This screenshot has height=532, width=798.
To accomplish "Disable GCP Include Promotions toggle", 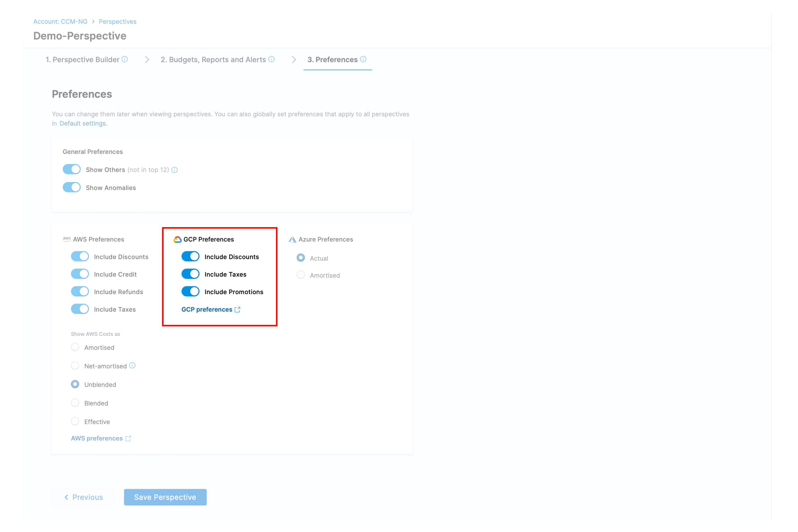I will tap(190, 292).
